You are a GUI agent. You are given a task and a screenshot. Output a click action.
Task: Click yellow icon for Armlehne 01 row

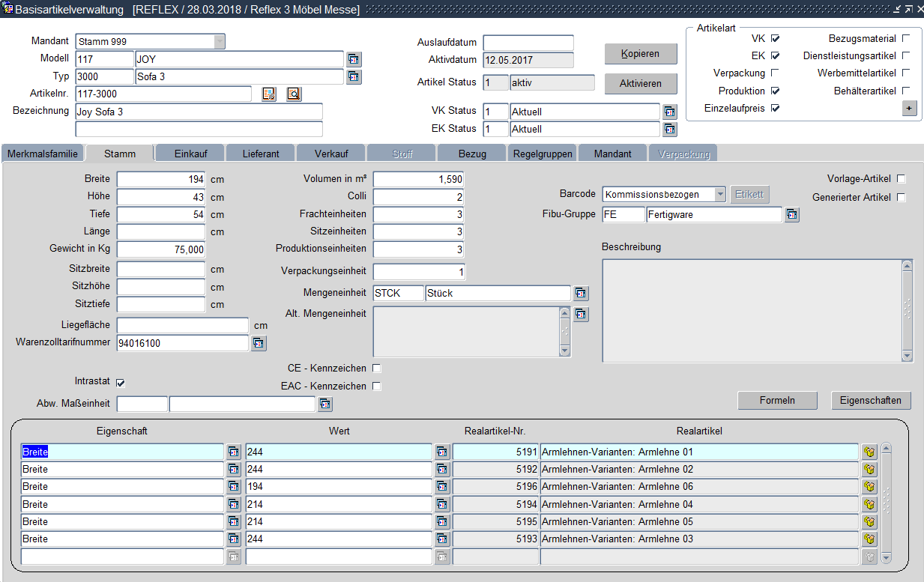click(869, 452)
